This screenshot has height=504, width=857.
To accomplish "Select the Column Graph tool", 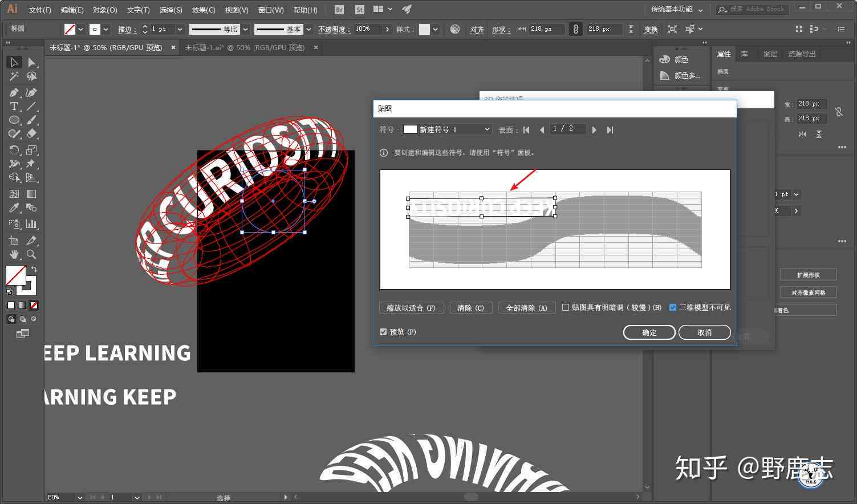I will tap(31, 224).
